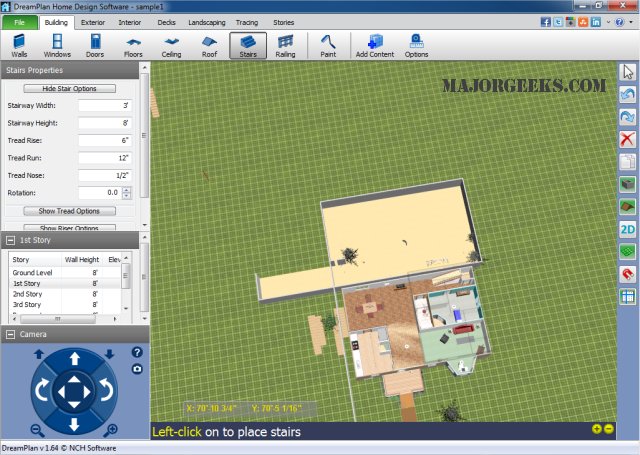Click Show Riser Options button
Viewport: 640px width, 455px height.
(x=69, y=227)
